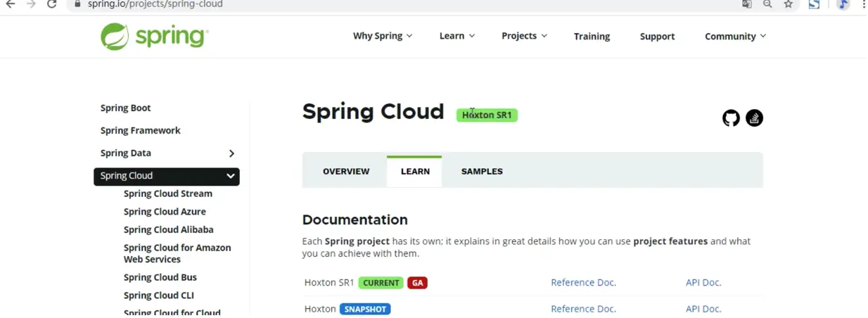
Task: Open the Community dropdown menu
Action: (736, 36)
